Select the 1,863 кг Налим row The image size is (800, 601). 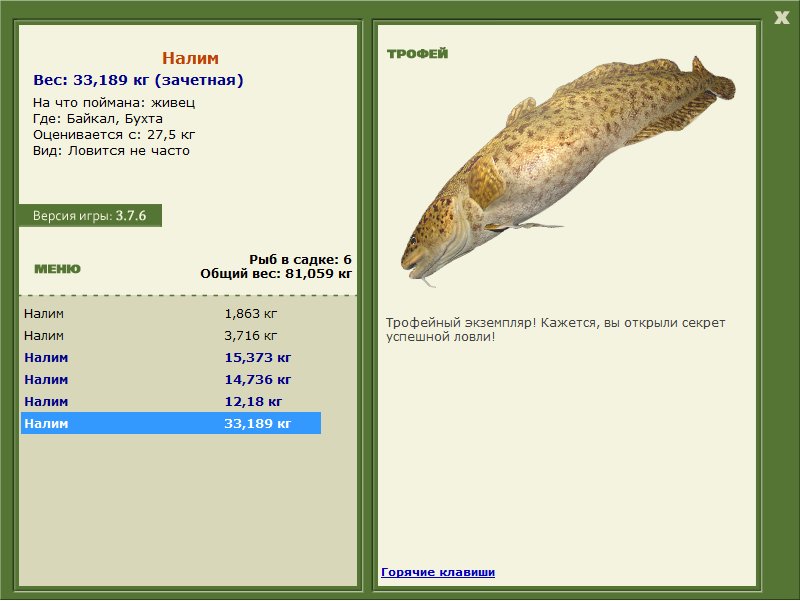tap(171, 314)
